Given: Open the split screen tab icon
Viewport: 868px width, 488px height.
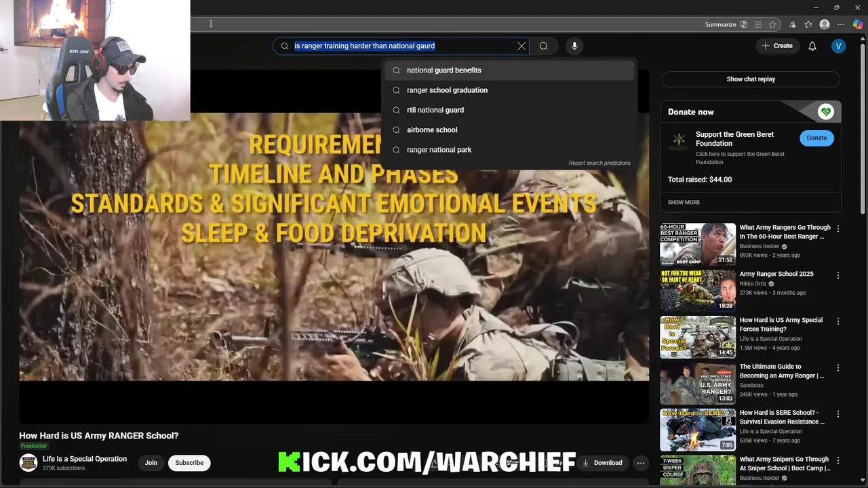Looking at the screenshot, I should [x=758, y=24].
